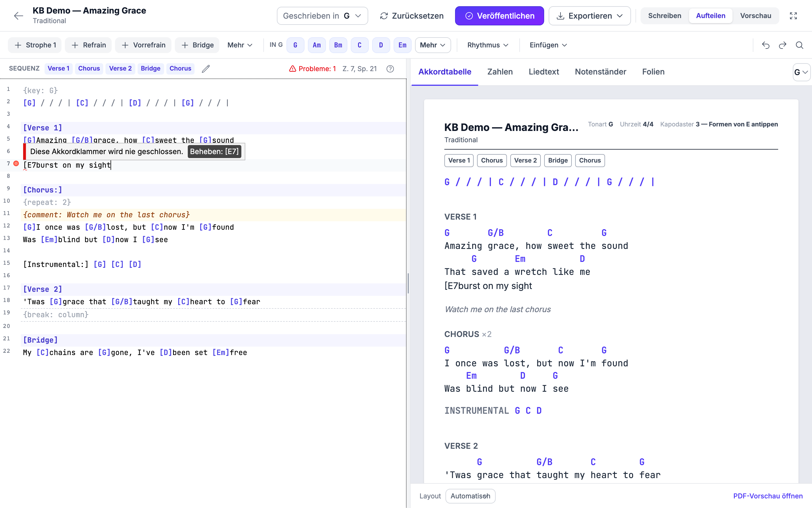Enter fullscreen with the expand icon

[x=793, y=16]
